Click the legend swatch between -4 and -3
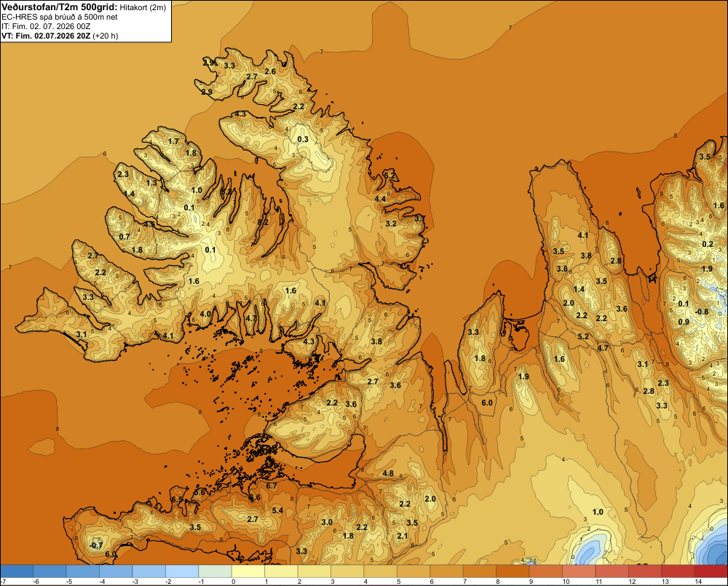 116,571
